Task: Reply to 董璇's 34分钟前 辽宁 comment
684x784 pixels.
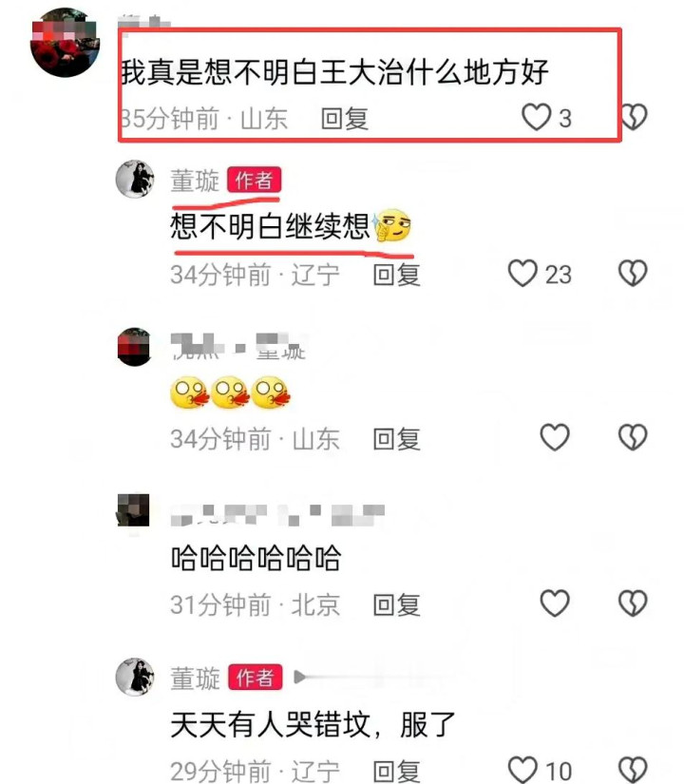Action: (x=397, y=275)
